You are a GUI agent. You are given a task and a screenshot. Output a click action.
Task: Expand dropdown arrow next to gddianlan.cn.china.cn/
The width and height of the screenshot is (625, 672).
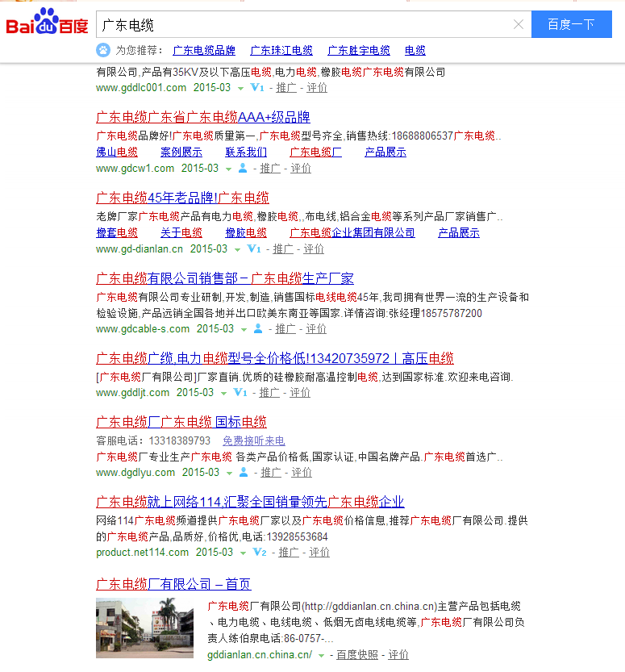pos(321,655)
